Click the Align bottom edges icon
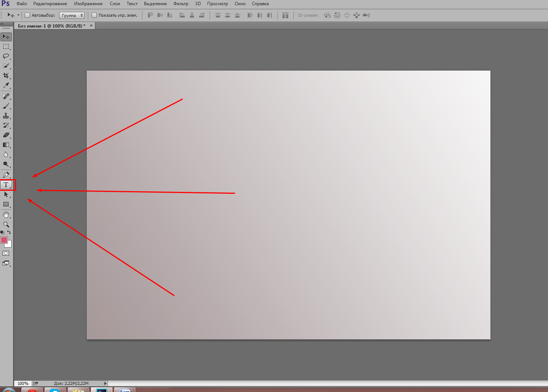The width and height of the screenshot is (548, 392). [170, 15]
